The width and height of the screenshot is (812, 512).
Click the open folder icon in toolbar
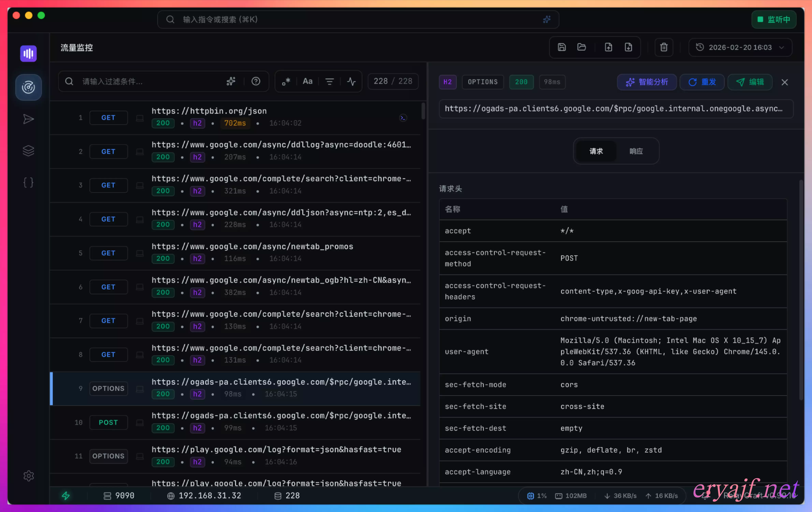click(x=581, y=47)
